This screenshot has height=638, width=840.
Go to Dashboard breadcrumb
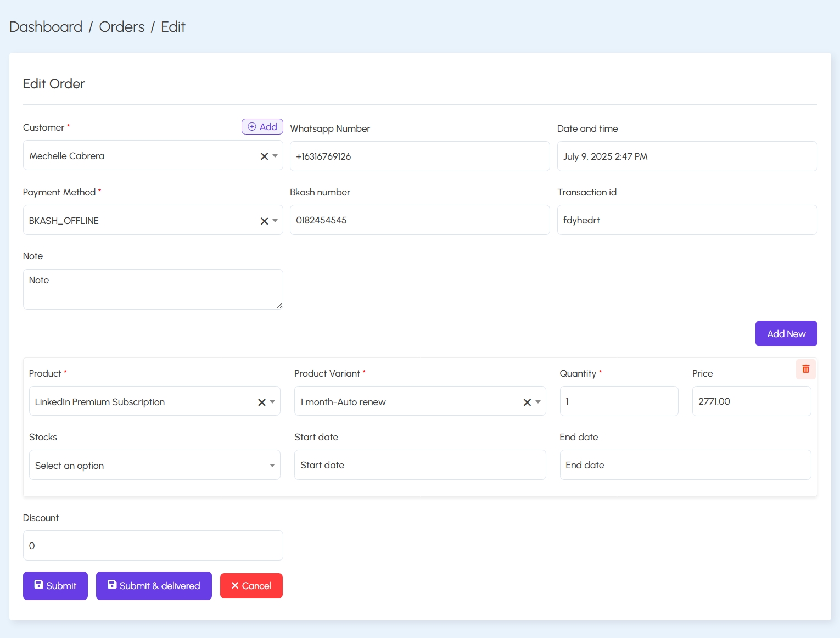click(x=46, y=27)
